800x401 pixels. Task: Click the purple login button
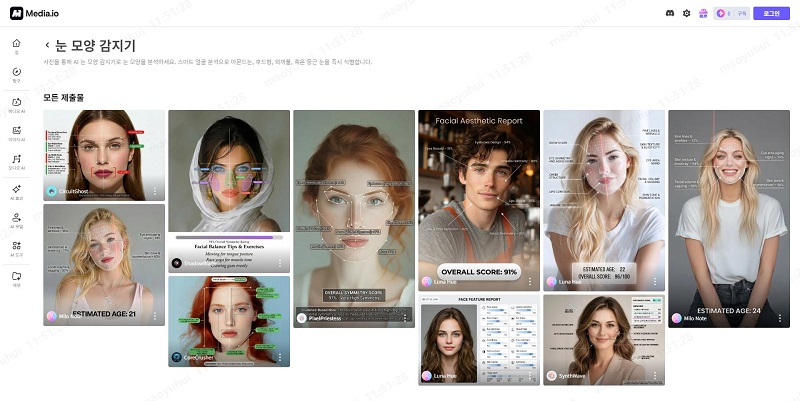click(x=771, y=13)
